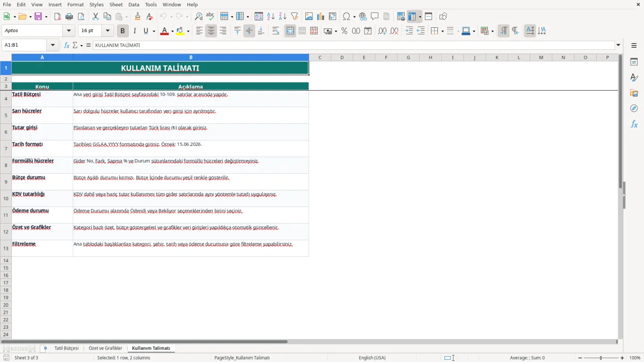Toggle Merge and Center Cells
The width and height of the screenshot is (644, 362).
(290, 31)
